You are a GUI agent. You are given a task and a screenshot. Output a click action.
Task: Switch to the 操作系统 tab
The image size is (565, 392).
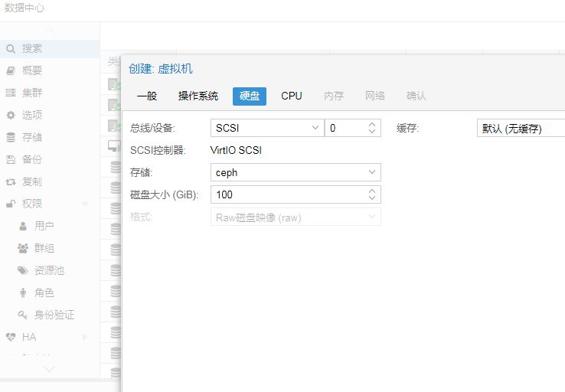coord(198,96)
